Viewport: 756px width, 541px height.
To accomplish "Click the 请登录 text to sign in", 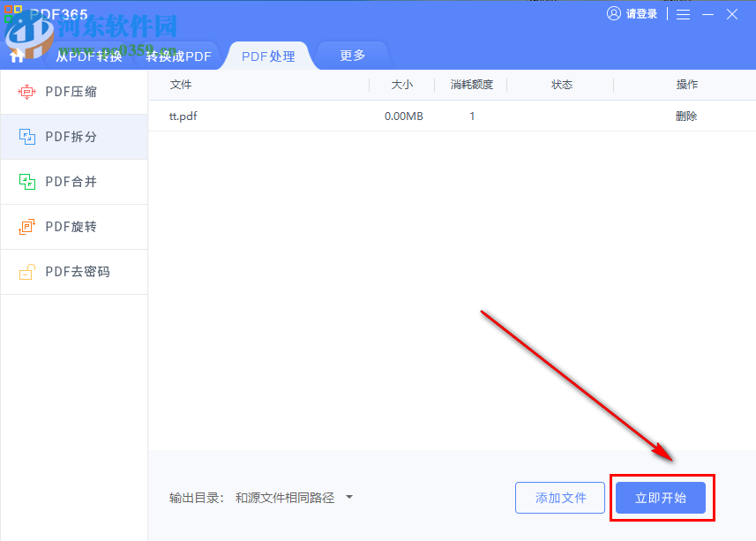I will tap(641, 13).
